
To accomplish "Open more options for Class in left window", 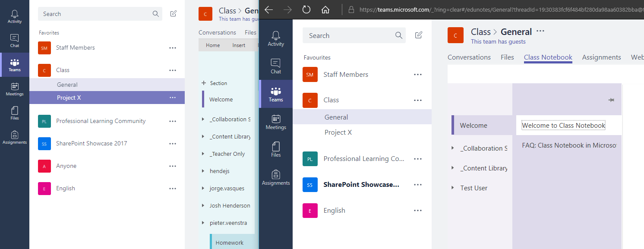I will click(x=173, y=70).
